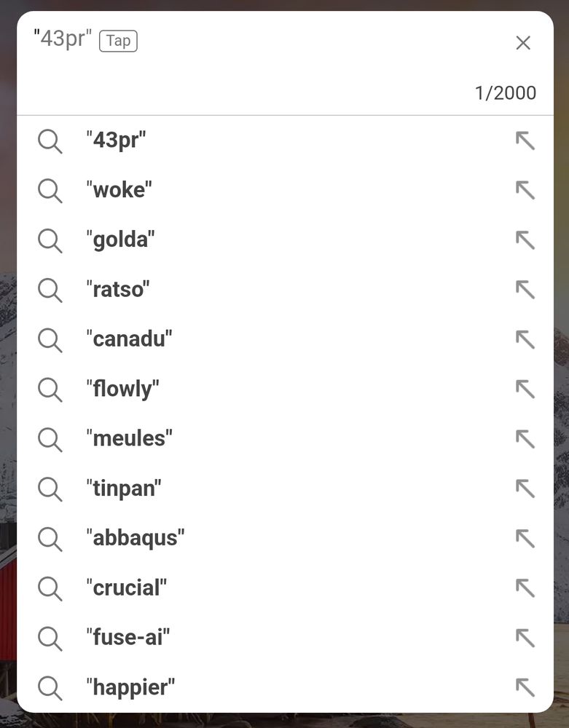Pick the "abbaqus" search suggestion

point(135,538)
